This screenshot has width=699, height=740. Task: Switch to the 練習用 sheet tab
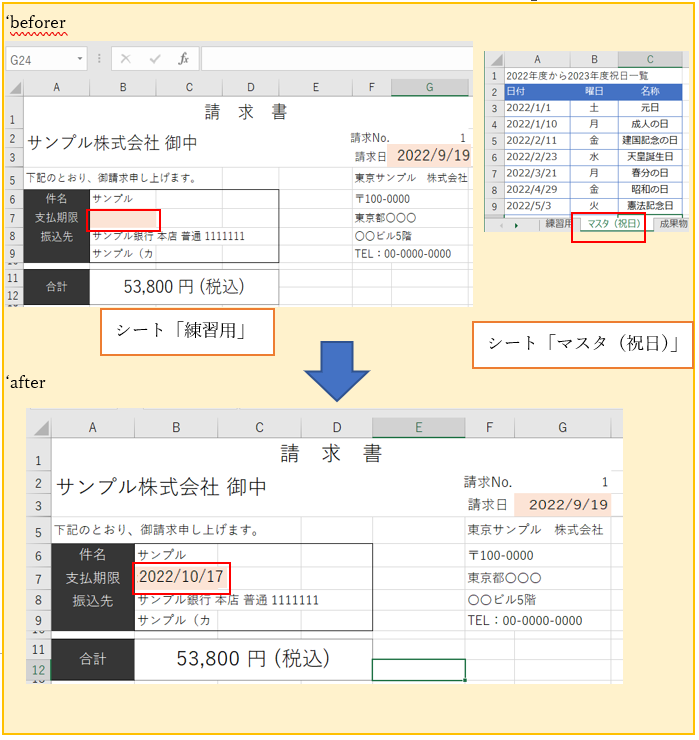click(x=556, y=224)
